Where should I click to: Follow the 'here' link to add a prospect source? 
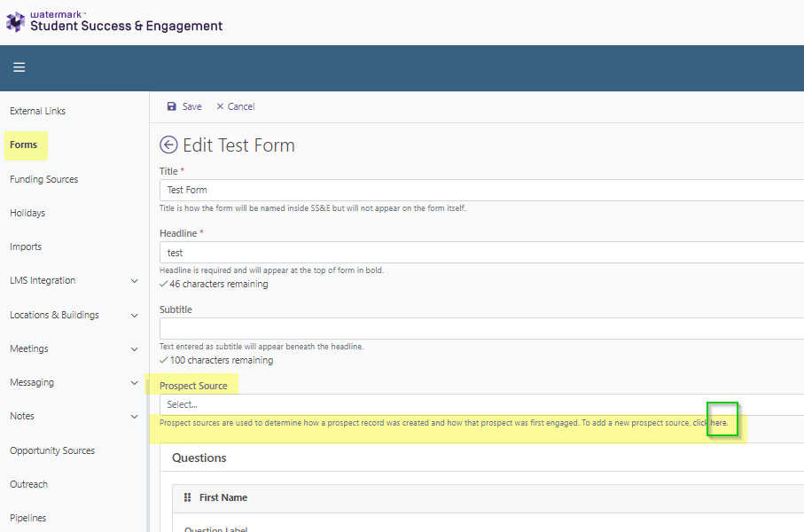[718, 423]
